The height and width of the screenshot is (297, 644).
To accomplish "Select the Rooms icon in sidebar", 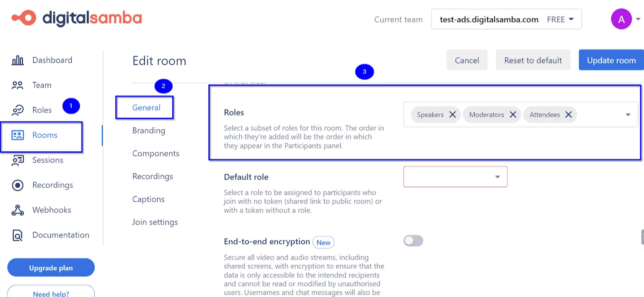I will coord(17,135).
